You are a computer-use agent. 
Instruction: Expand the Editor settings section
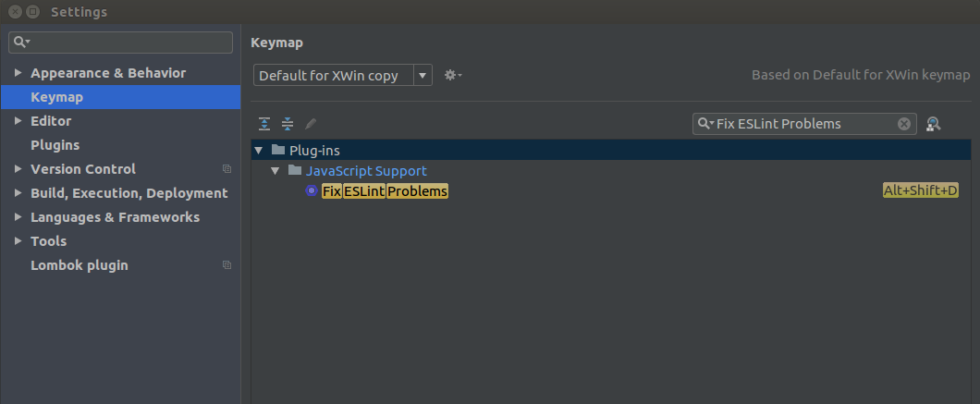point(18,121)
